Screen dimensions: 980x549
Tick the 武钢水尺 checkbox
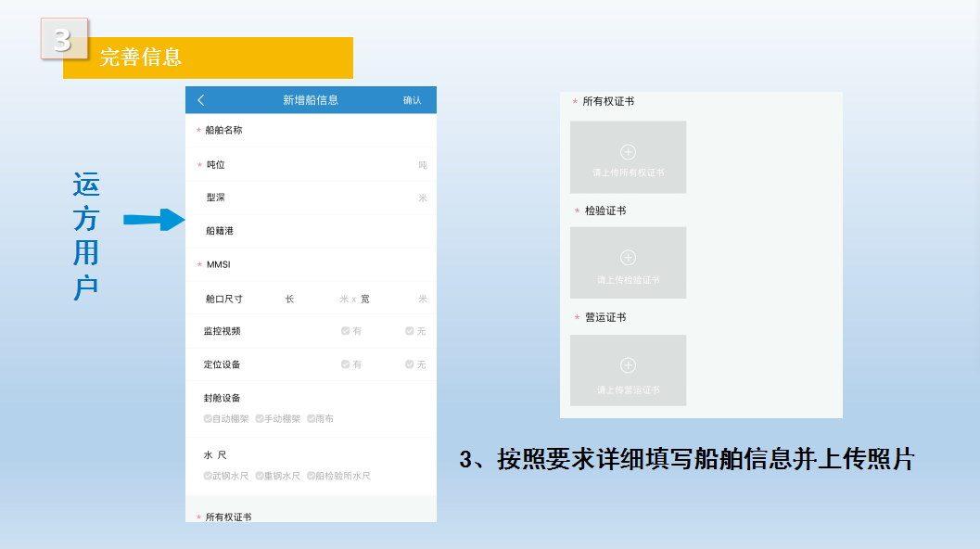[x=209, y=476]
